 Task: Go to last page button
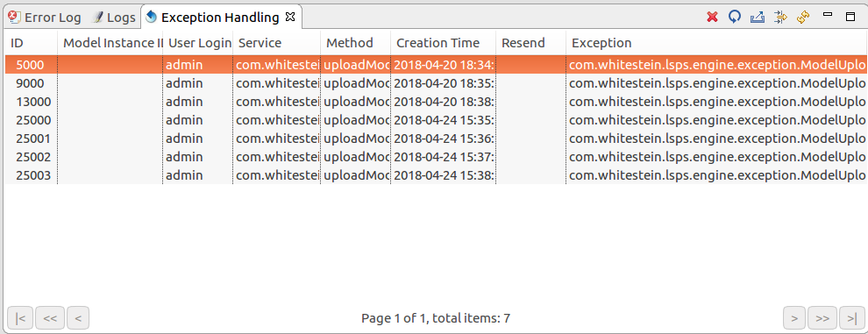point(851,318)
